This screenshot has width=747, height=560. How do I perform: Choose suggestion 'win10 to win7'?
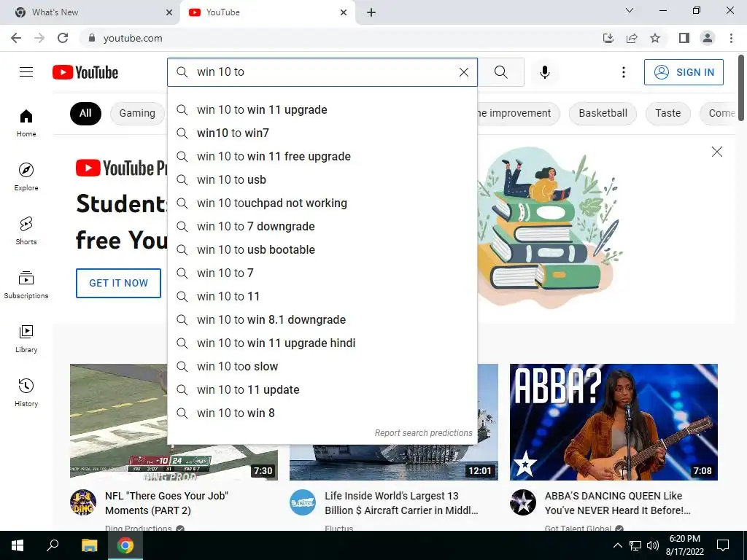point(322,133)
